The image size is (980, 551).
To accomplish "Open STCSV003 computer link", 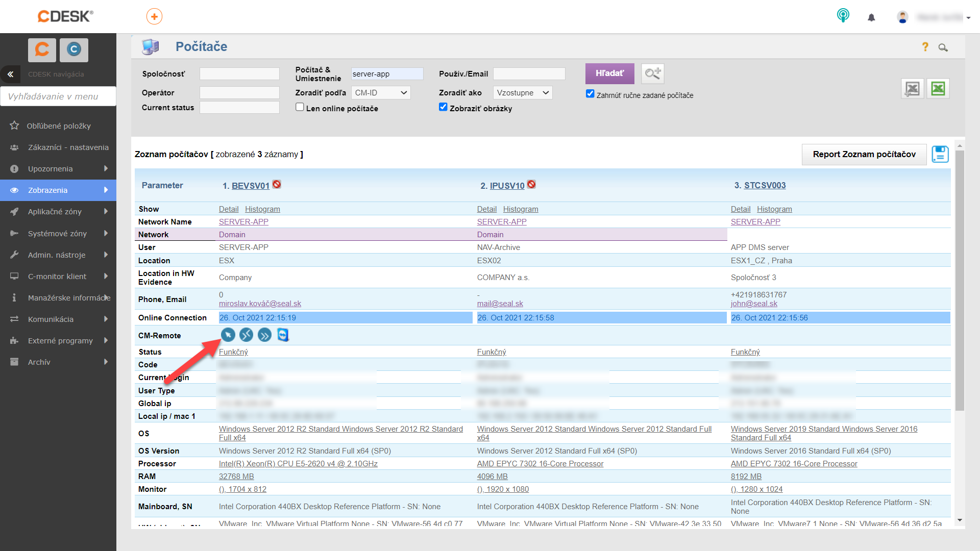I will click(x=765, y=185).
